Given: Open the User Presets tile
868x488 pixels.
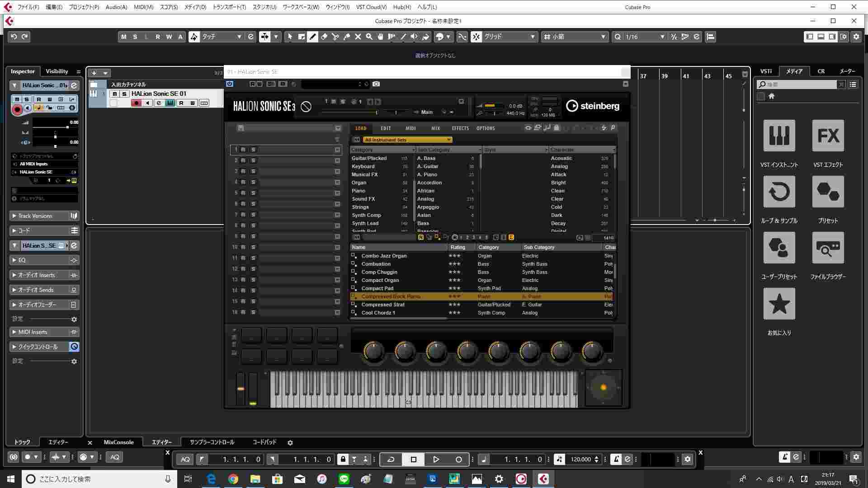Looking at the screenshot, I should tap(779, 248).
